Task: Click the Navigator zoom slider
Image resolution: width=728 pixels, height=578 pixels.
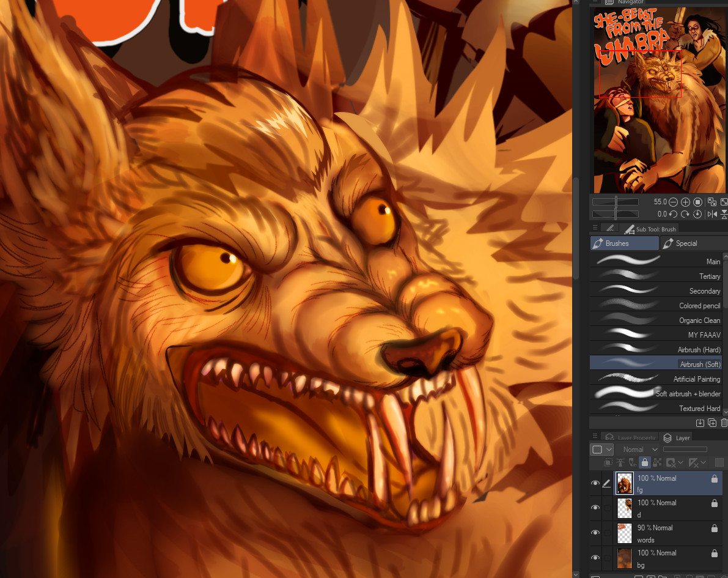Action: tap(616, 202)
